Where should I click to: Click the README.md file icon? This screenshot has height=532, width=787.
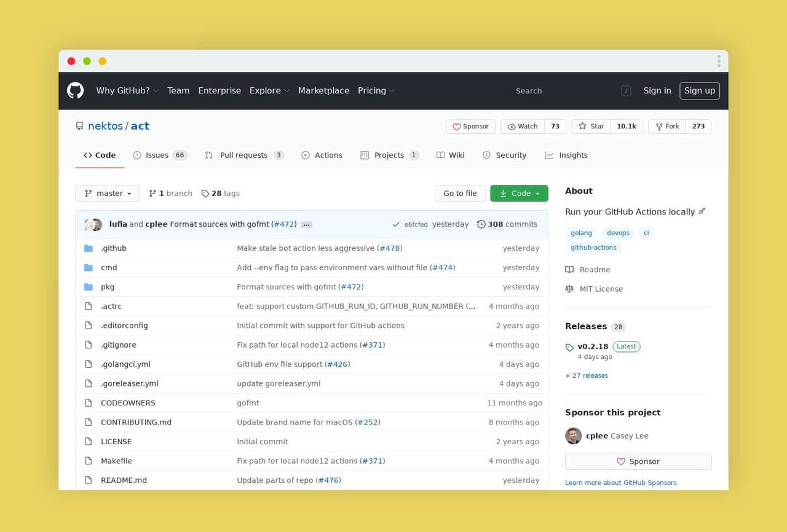point(89,480)
